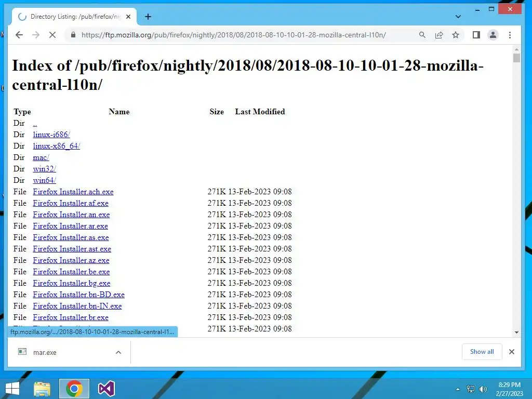
Task: Click the address bar URL
Action: coord(233,35)
